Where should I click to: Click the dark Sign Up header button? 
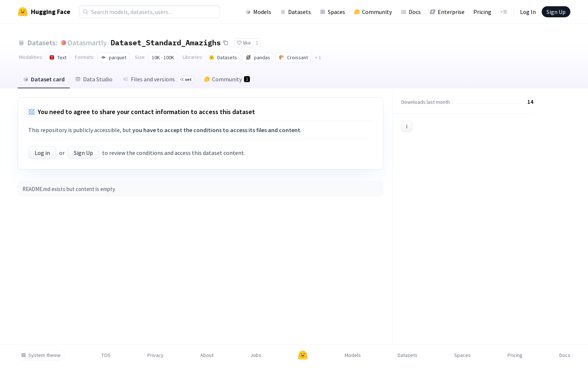tap(556, 12)
